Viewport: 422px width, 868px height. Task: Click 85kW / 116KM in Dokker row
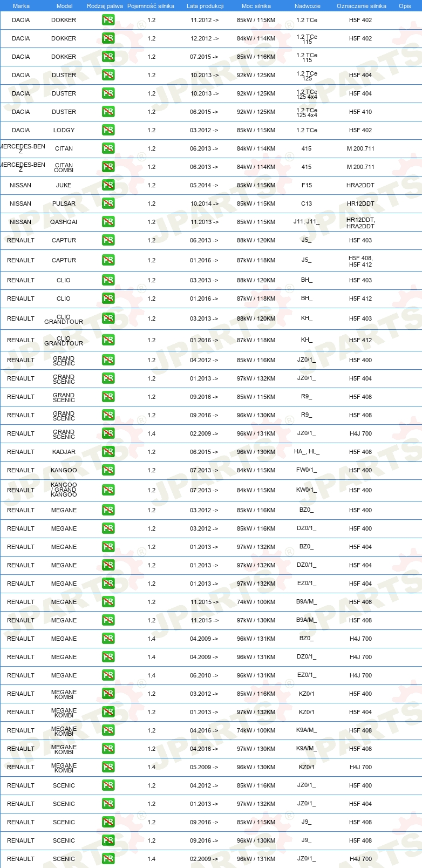click(256, 57)
